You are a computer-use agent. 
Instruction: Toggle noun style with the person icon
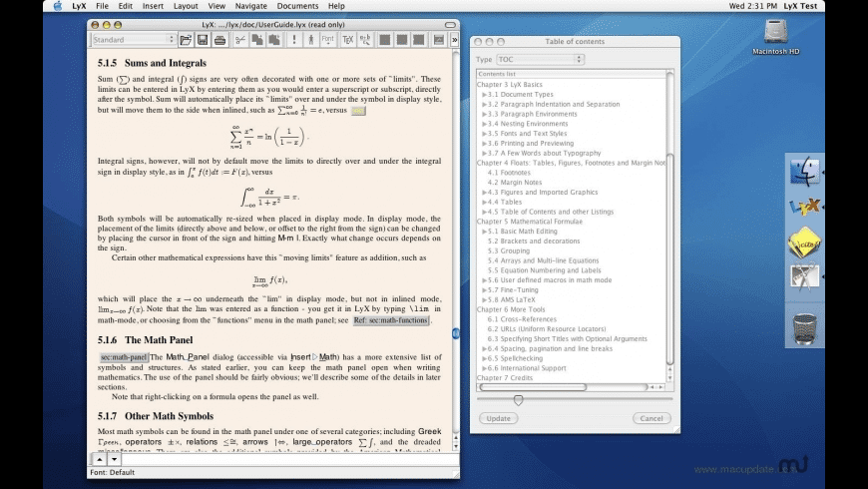pos(311,40)
